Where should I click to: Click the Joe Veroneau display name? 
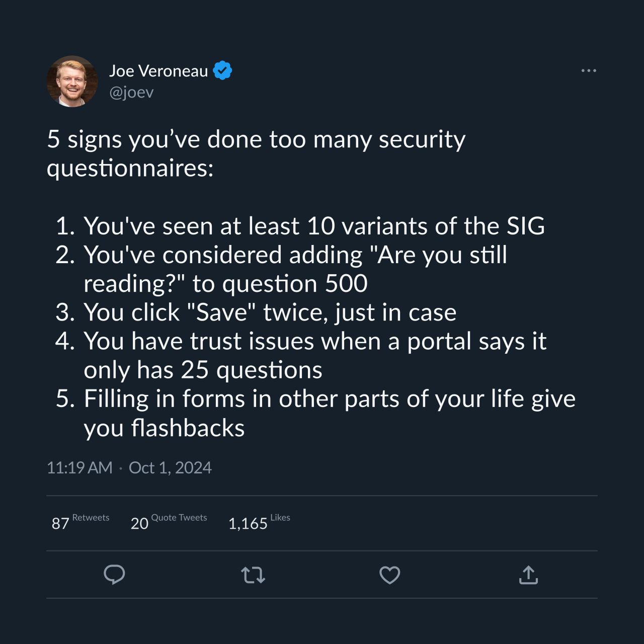[x=158, y=71]
